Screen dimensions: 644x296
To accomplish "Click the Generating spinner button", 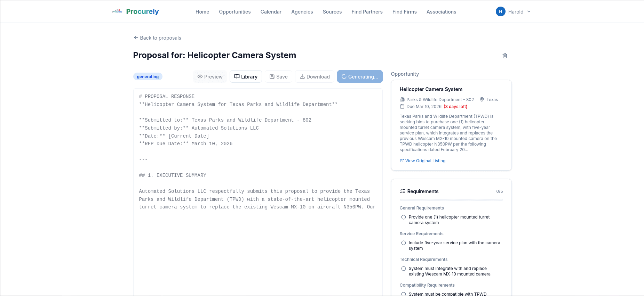I will 360,77.
